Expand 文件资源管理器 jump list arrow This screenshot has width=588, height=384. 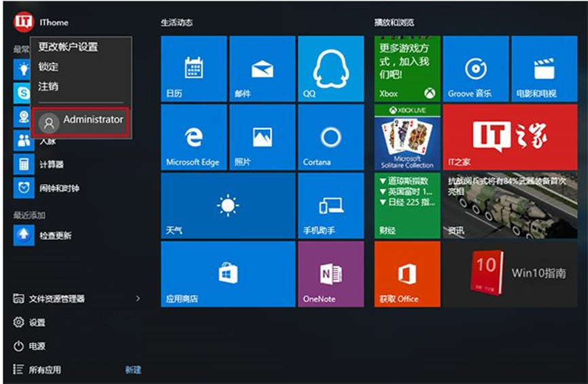click(x=138, y=298)
